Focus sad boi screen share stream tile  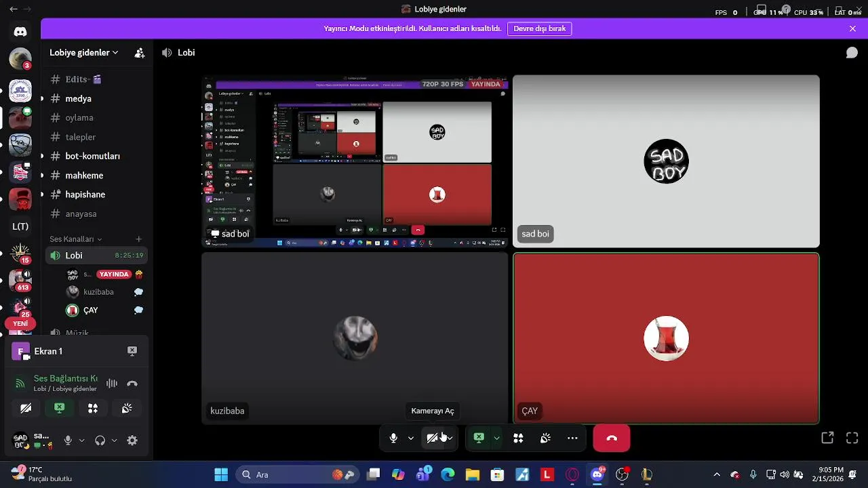355,161
